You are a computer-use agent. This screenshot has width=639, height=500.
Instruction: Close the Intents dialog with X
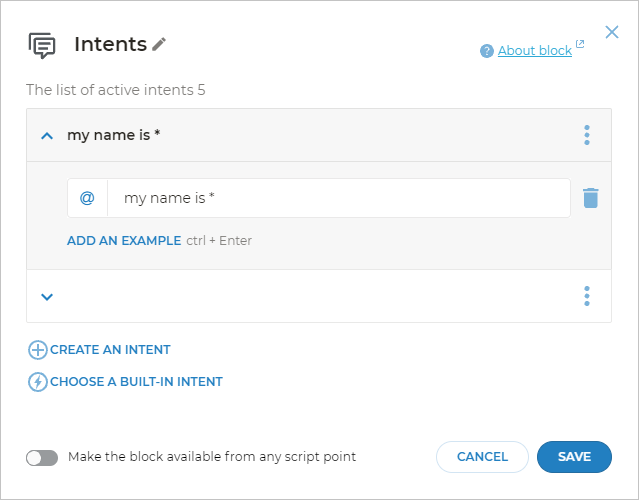(x=612, y=33)
